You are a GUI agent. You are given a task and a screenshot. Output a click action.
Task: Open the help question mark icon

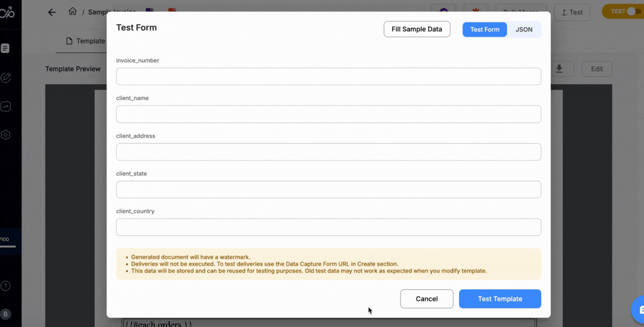pos(6,286)
